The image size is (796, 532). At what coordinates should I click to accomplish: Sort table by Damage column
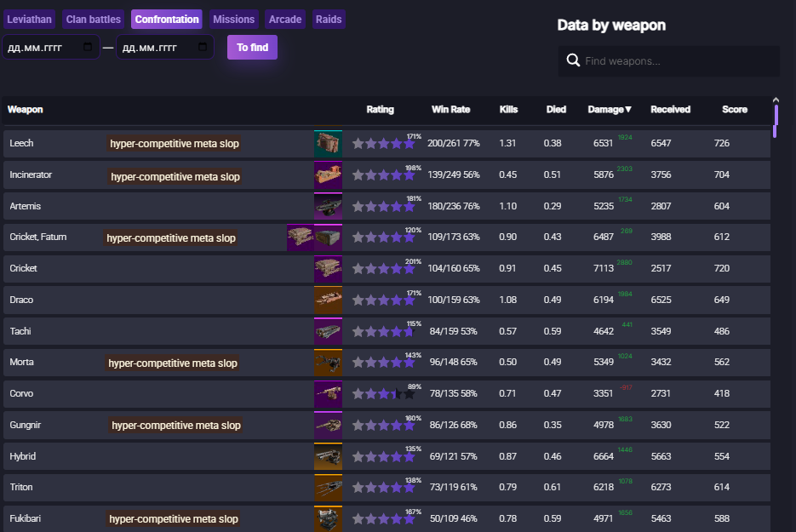[610, 110]
